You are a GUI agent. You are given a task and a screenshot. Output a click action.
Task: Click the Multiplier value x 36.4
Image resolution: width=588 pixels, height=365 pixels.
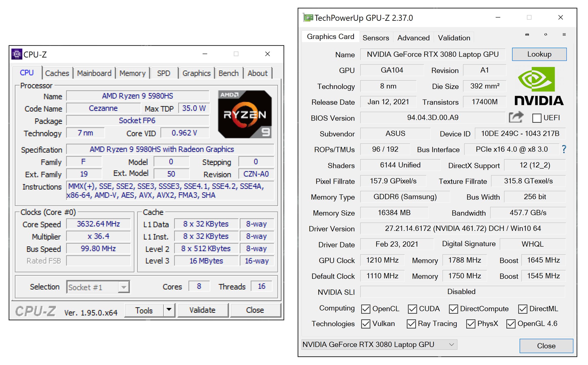point(99,236)
